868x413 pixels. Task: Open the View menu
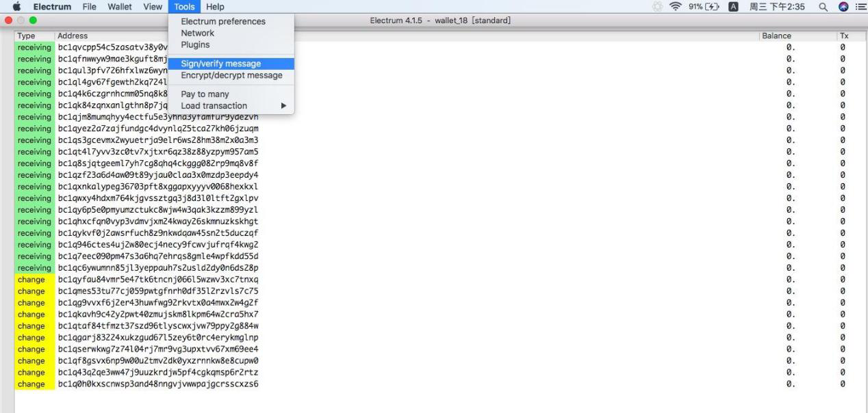point(153,7)
